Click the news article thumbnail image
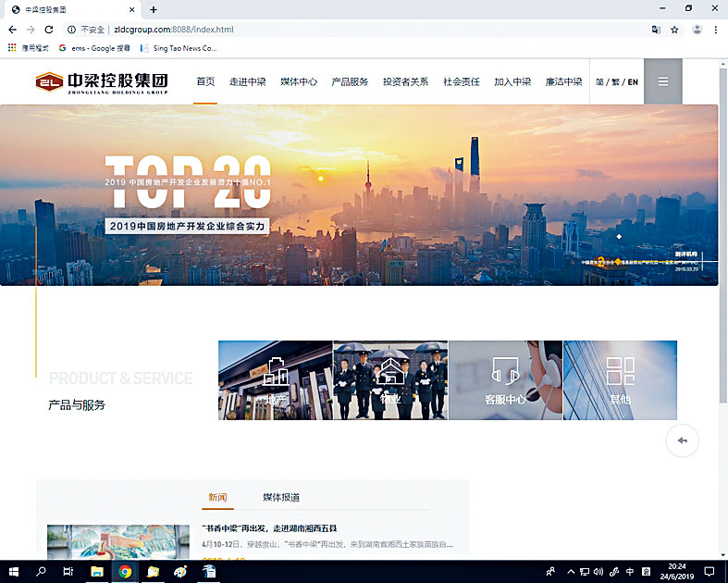 (x=118, y=541)
